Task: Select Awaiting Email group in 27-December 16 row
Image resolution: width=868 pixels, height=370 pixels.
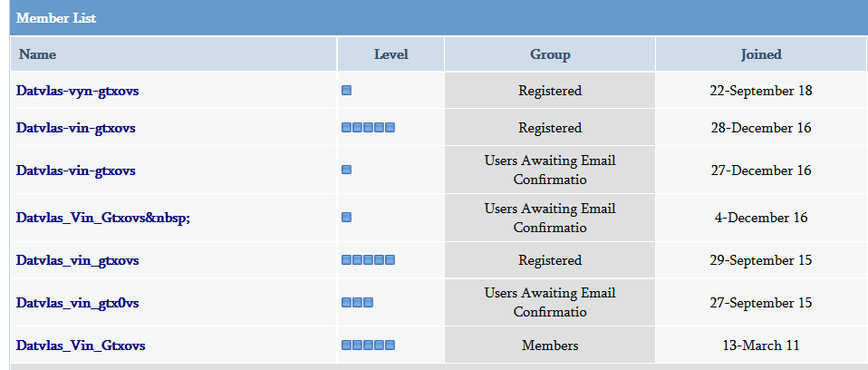Action: [x=550, y=170]
